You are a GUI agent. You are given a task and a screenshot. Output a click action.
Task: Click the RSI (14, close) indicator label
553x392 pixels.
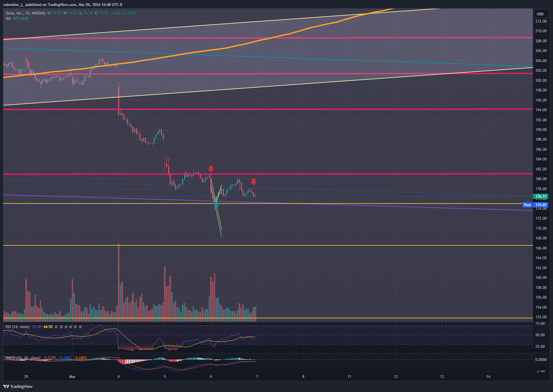[18, 327]
